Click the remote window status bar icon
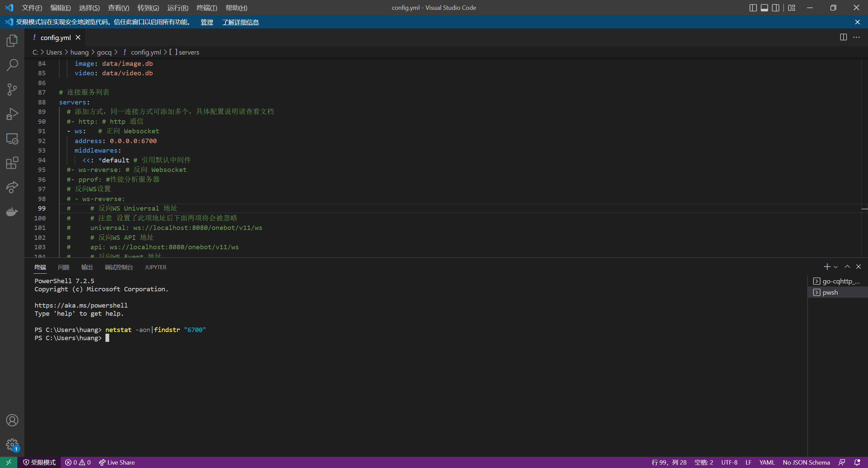Viewport: 868px width, 468px height. [x=8, y=462]
